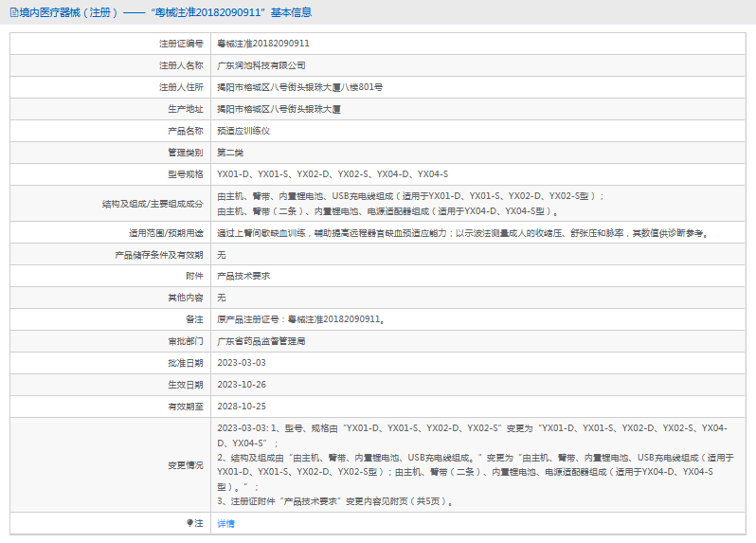Click the 变更情况 label
The height and width of the screenshot is (543, 756).
[186, 465]
